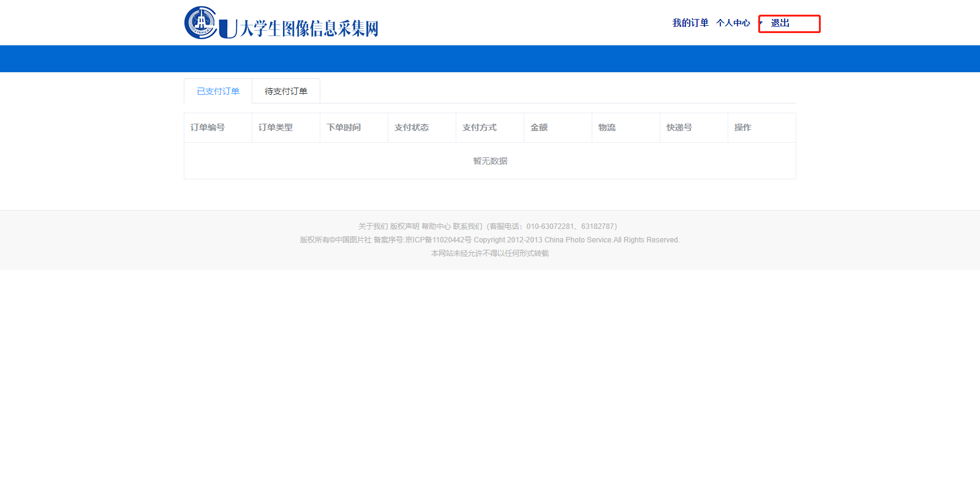Image resolution: width=980 pixels, height=483 pixels.
Task: Click the 订单类型 column header
Action: [x=276, y=127]
